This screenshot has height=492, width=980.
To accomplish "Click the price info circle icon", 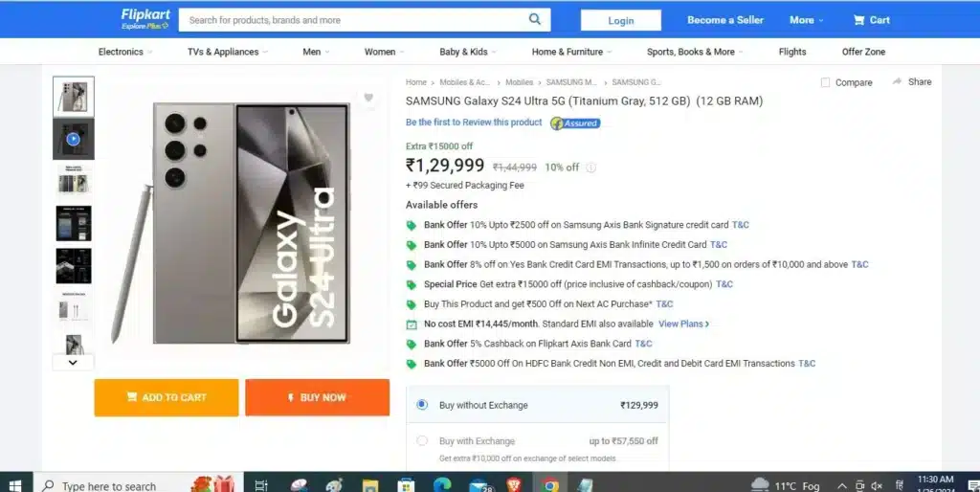I will click(x=590, y=168).
